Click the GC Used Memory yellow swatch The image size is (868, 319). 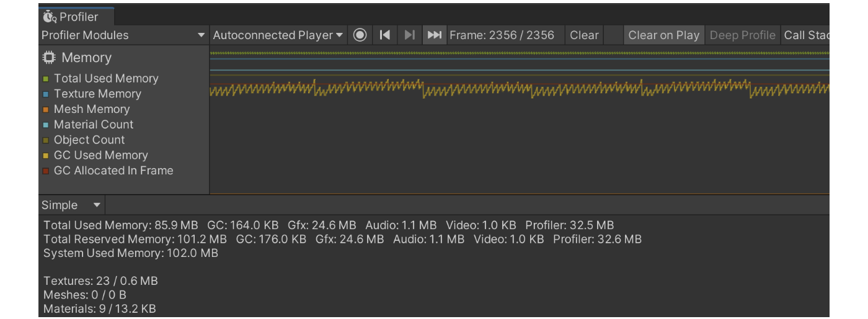(x=46, y=156)
